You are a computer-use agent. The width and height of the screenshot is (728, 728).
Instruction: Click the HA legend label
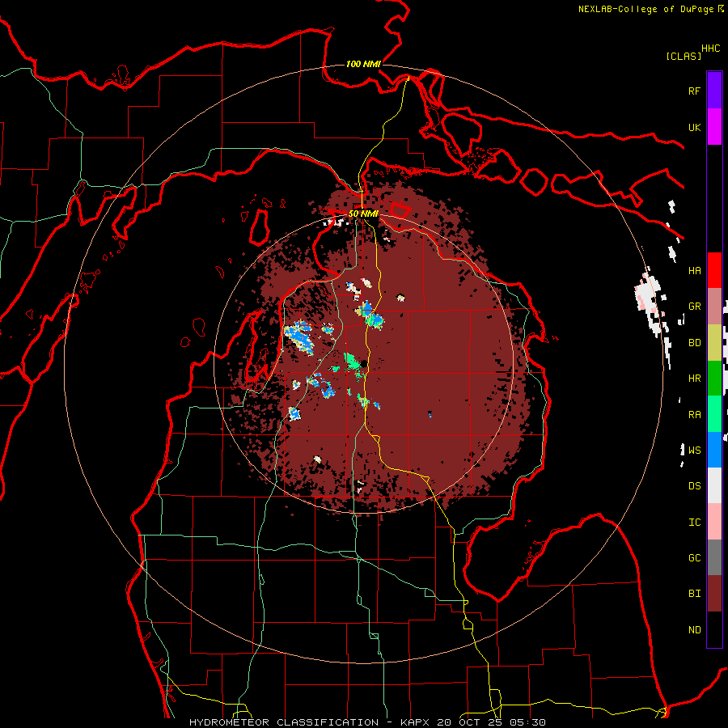tap(694, 270)
